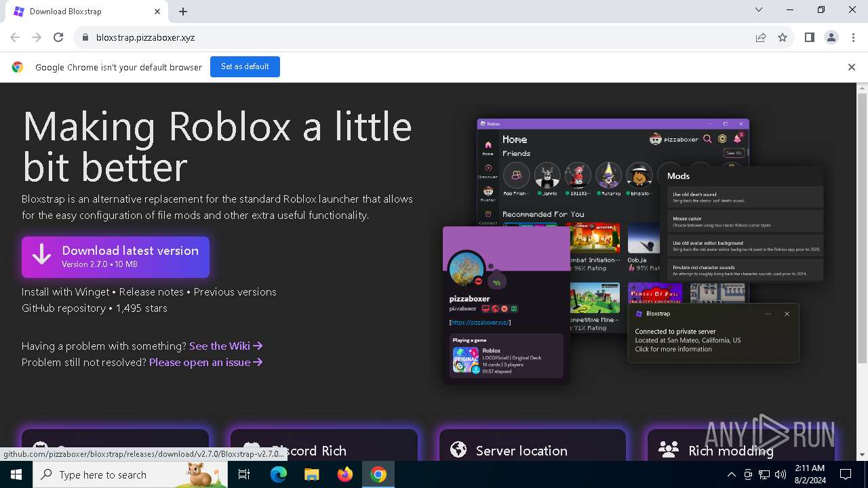The height and width of the screenshot is (488, 868).
Task: Click Chrome icon on taskbar
Action: click(378, 474)
